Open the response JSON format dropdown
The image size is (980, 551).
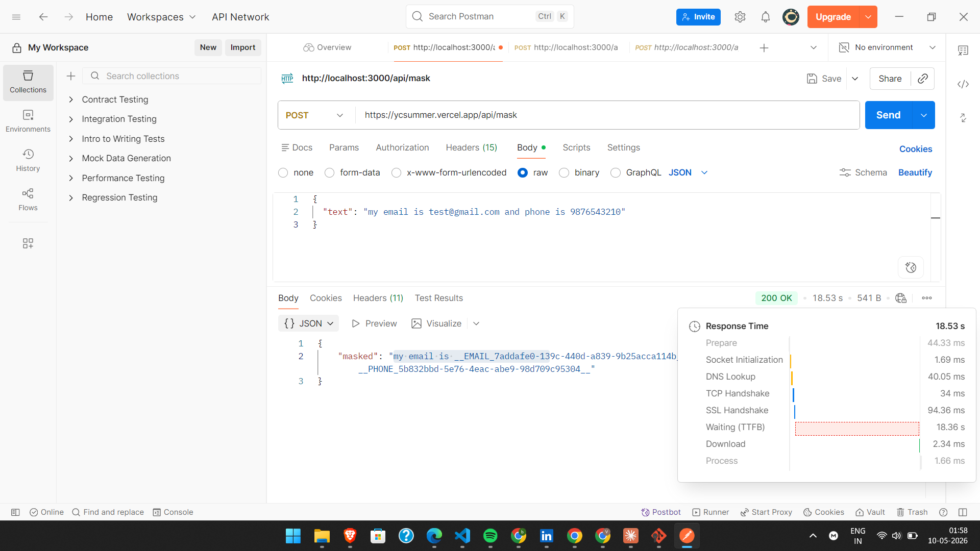tap(308, 323)
